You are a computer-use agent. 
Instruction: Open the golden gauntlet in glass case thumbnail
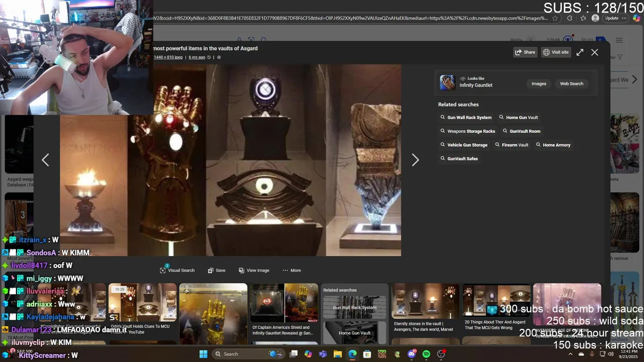pyautogui.click(x=213, y=314)
